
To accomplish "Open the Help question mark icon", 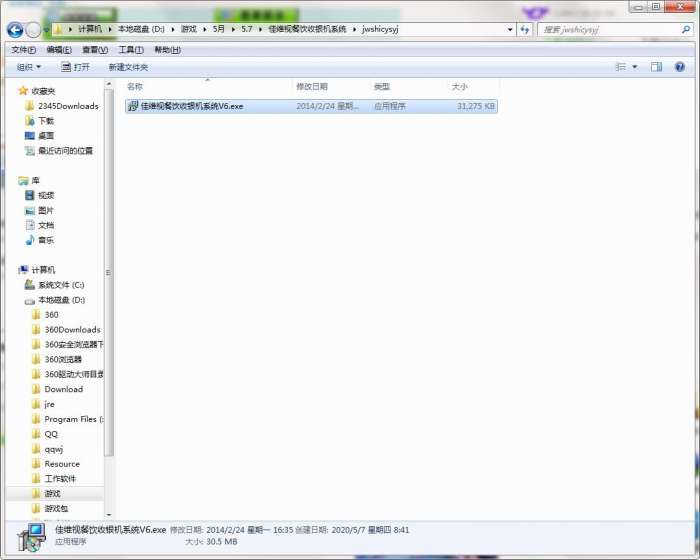I will (679, 67).
